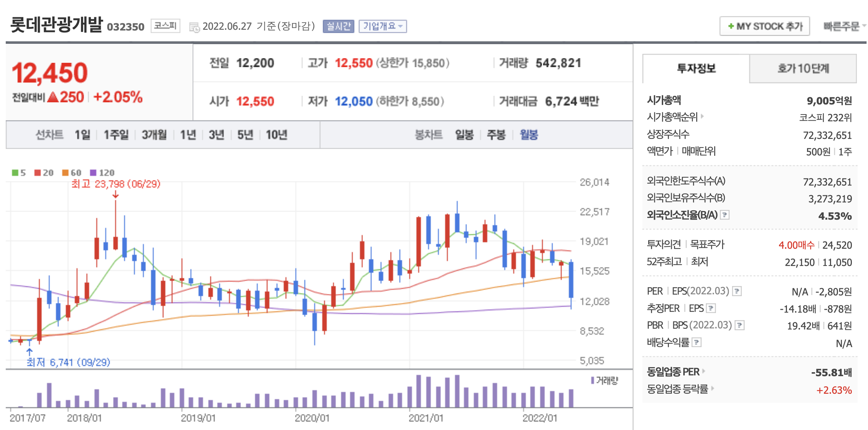868x430 pixels.
Task: Click 외국인보유주식수 value 3,273,219
Action: pos(830,199)
